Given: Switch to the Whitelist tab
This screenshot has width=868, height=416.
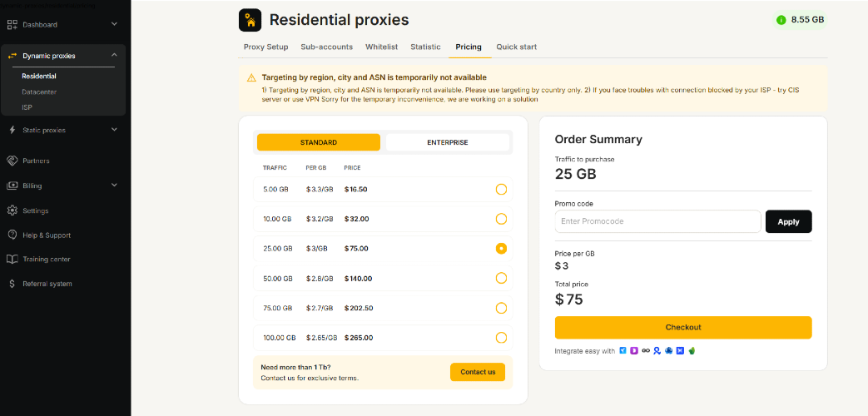Looking at the screenshot, I should click(x=381, y=47).
